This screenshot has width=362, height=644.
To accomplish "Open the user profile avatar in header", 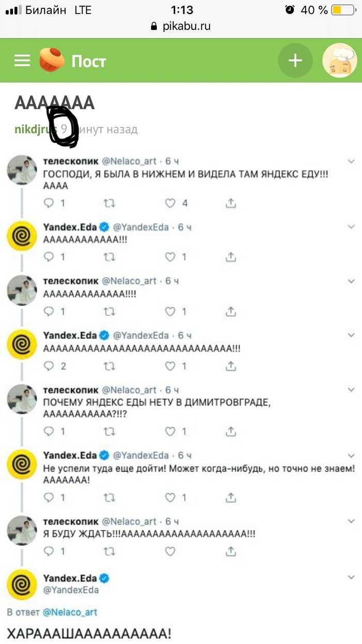I will (x=339, y=61).
